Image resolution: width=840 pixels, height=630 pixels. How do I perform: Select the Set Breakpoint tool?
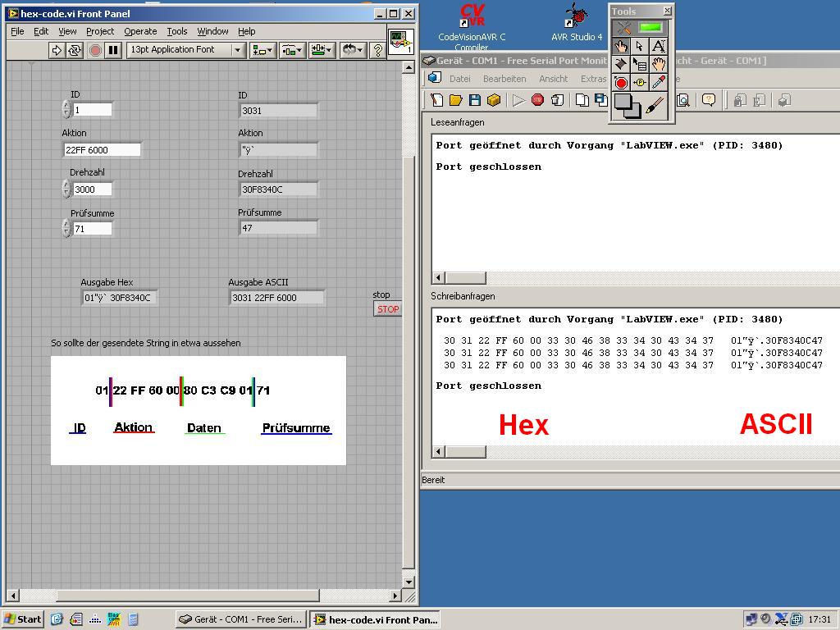coord(621,83)
